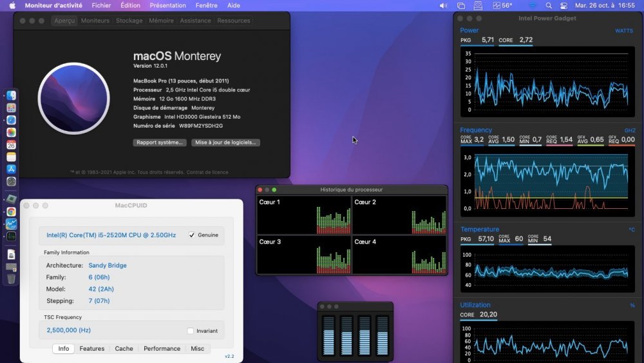Switch to Features tab in MacCPUID
Viewport: 644px width, 363px height.
coord(92,348)
